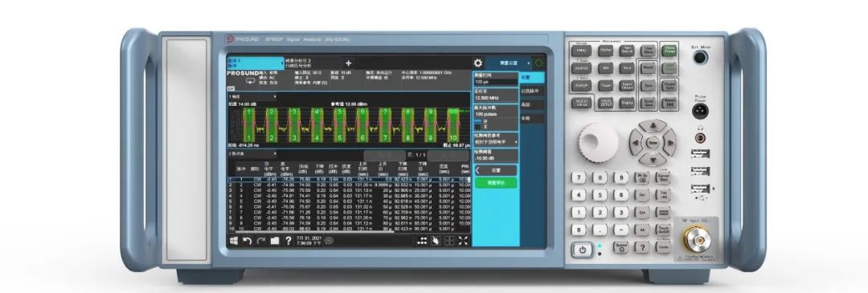Click the plus icon to add measurement tab
The width and height of the screenshot is (868, 293).
click(348, 63)
